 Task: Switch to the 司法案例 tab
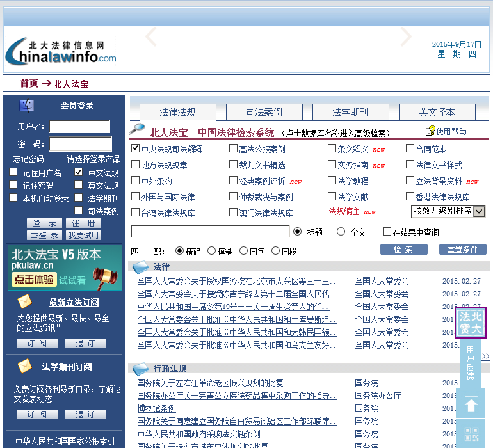tap(264, 112)
